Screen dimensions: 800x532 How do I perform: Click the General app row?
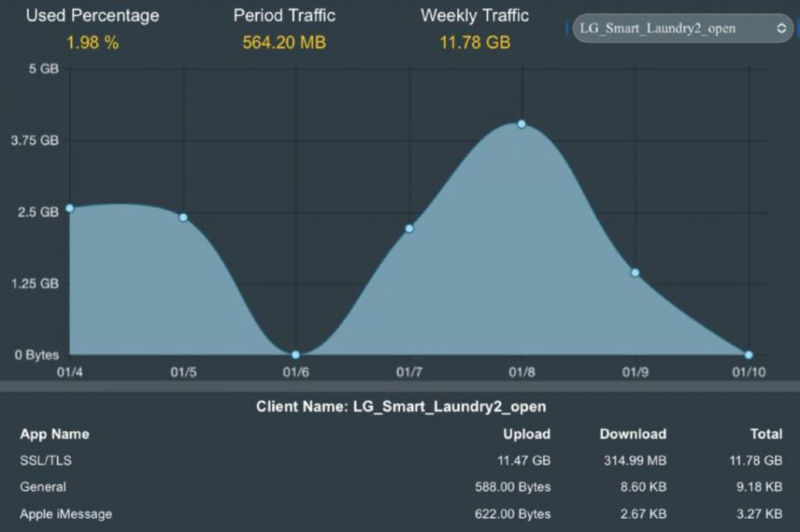tap(401, 487)
